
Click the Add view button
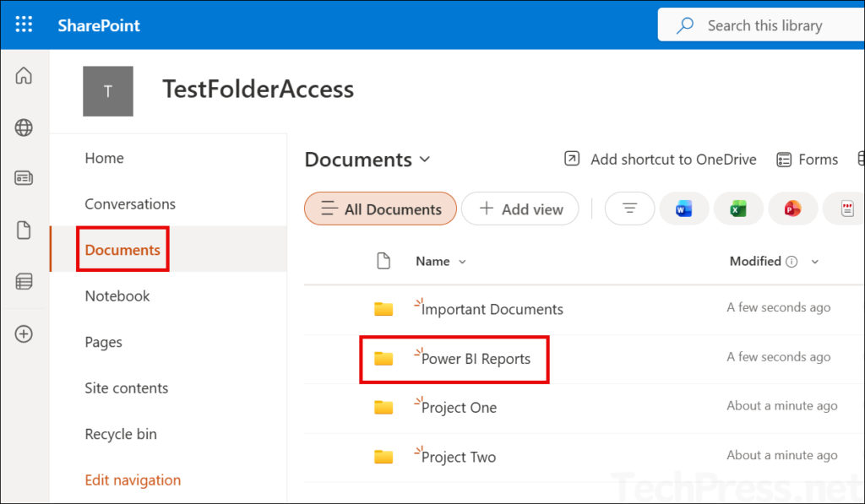pos(520,209)
